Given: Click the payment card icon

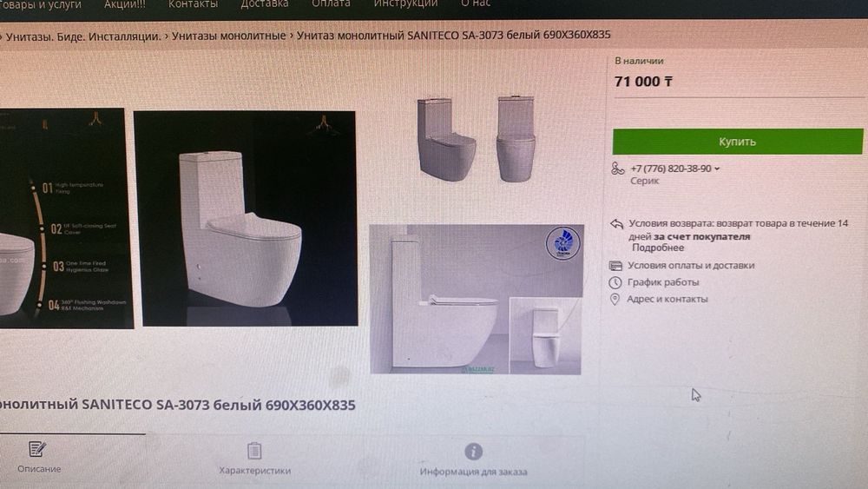Looking at the screenshot, I should pos(615,266).
